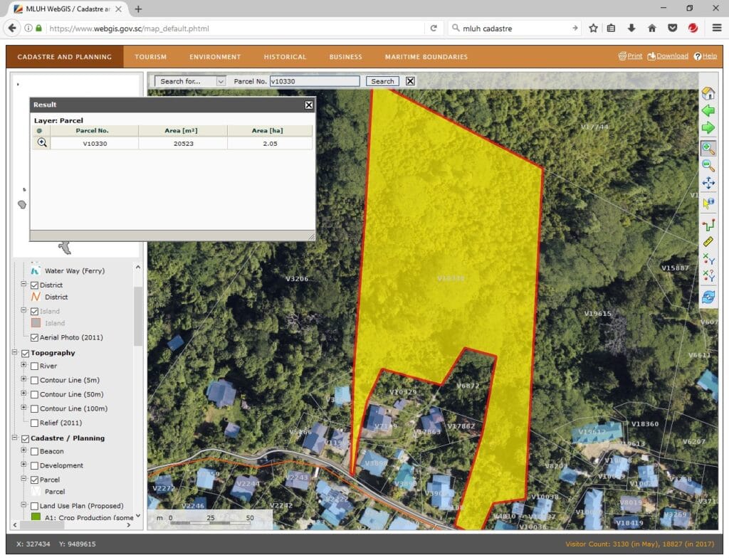Open the Maritime Boundaries tab

[x=426, y=57]
